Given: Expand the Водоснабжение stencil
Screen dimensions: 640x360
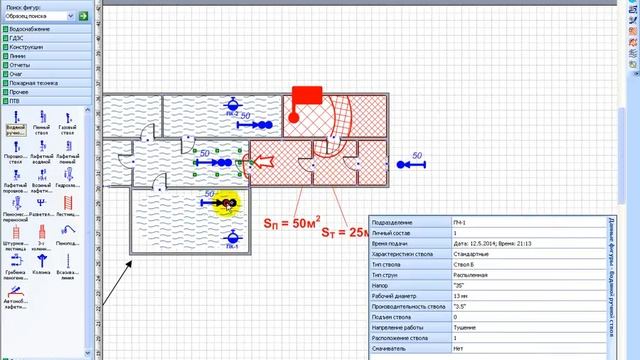Looking at the screenshot, I should [x=47, y=29].
